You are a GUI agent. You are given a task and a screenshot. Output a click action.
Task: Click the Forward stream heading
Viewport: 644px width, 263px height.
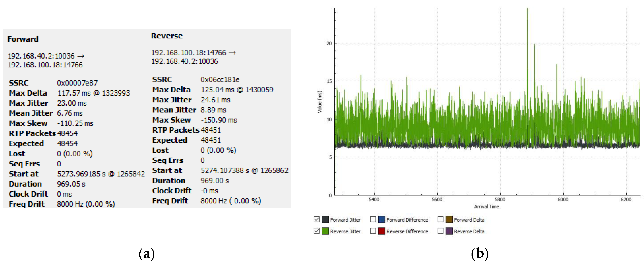point(23,39)
